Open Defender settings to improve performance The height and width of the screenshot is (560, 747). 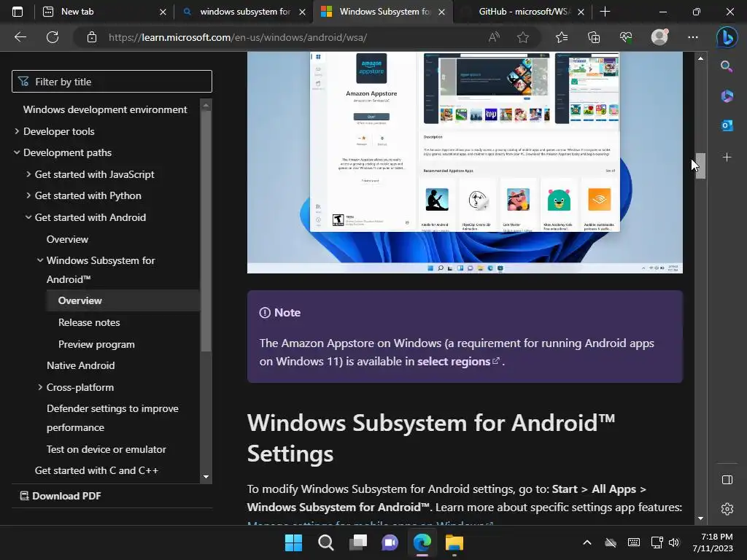point(112,418)
